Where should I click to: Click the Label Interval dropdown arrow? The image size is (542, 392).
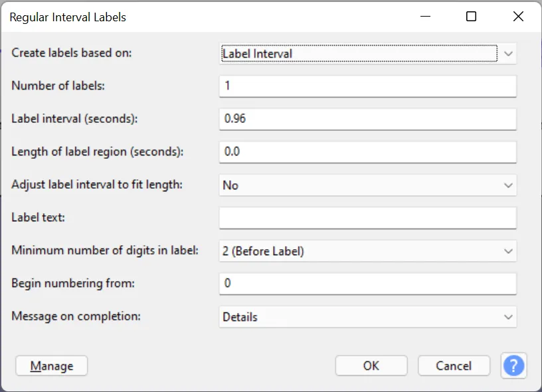(x=509, y=53)
